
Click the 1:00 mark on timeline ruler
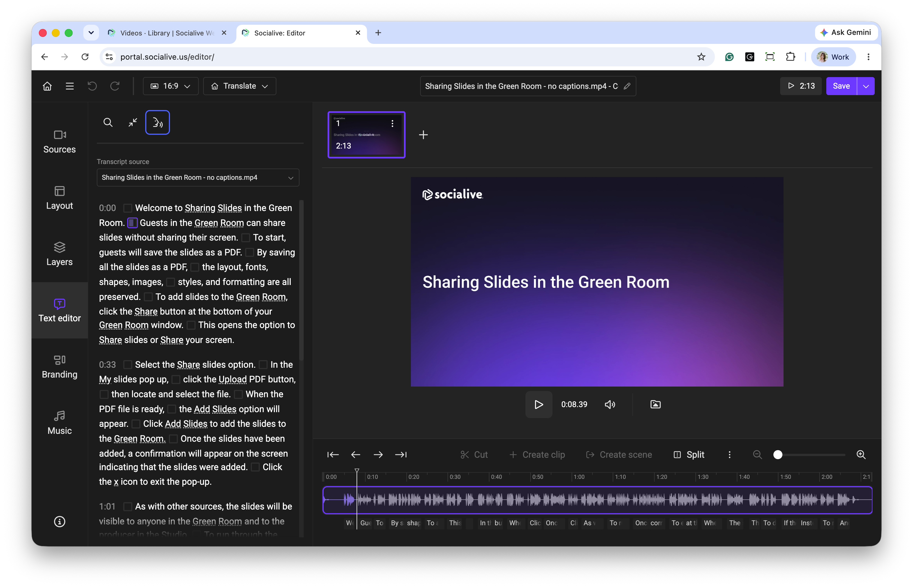click(x=579, y=477)
